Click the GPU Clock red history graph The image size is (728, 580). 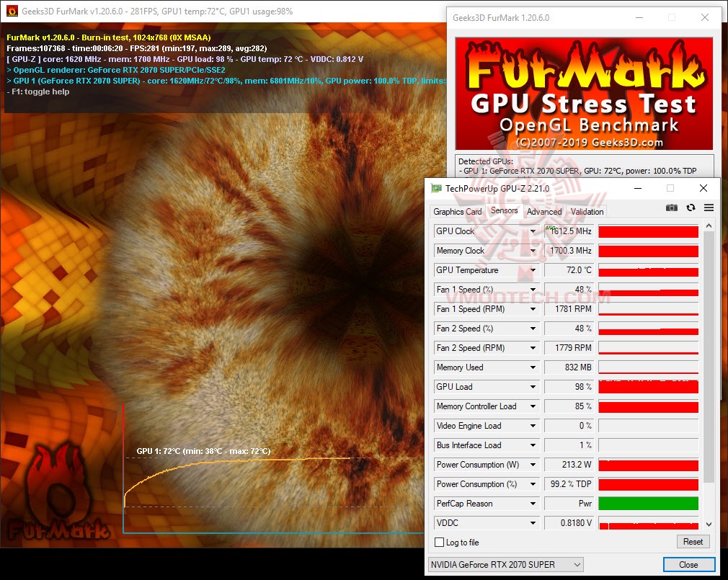[648, 231]
